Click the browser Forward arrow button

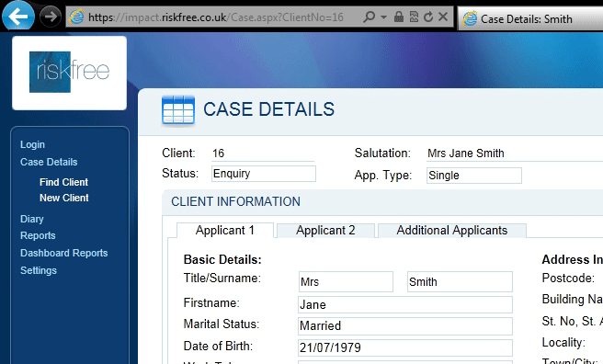tap(50, 17)
